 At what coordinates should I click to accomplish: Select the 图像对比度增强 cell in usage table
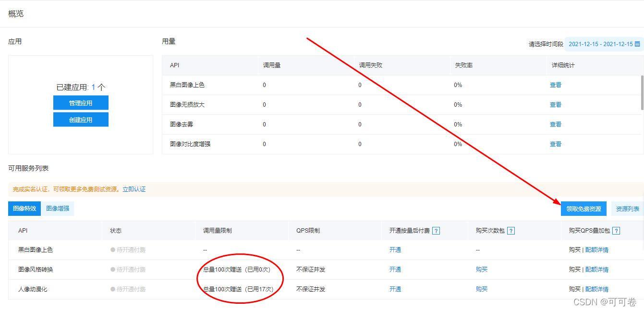coord(190,144)
